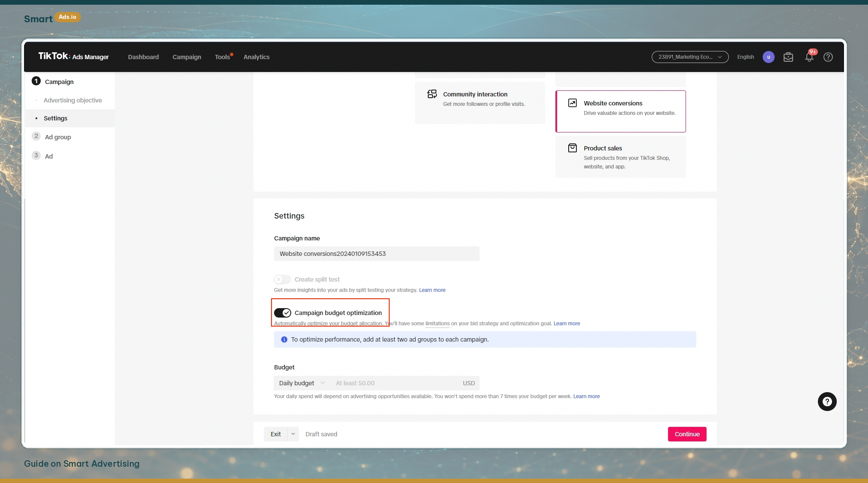Select the Website conversions objective card
This screenshot has width=868, height=483.
(620, 111)
